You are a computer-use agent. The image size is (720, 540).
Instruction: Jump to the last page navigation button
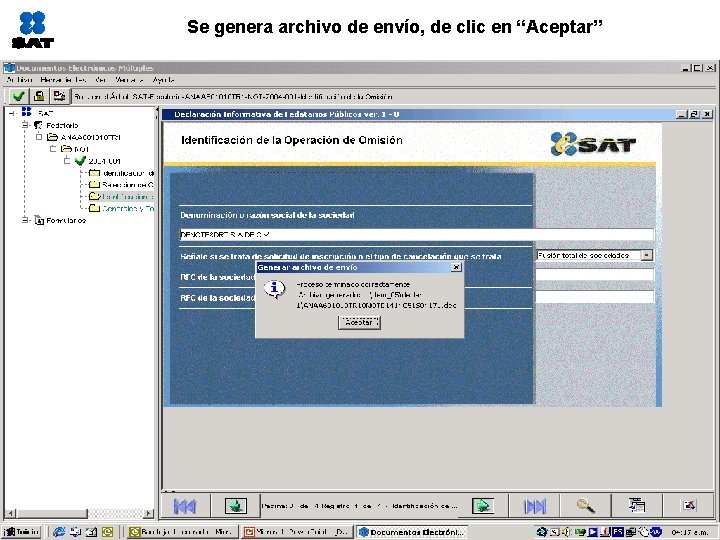pyautogui.click(x=534, y=506)
